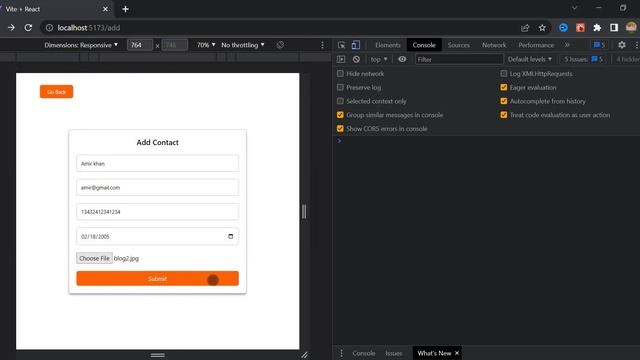Viewport: 640px width, 360px height.
Task: Open the drawer Issues tab
Action: coord(393,353)
